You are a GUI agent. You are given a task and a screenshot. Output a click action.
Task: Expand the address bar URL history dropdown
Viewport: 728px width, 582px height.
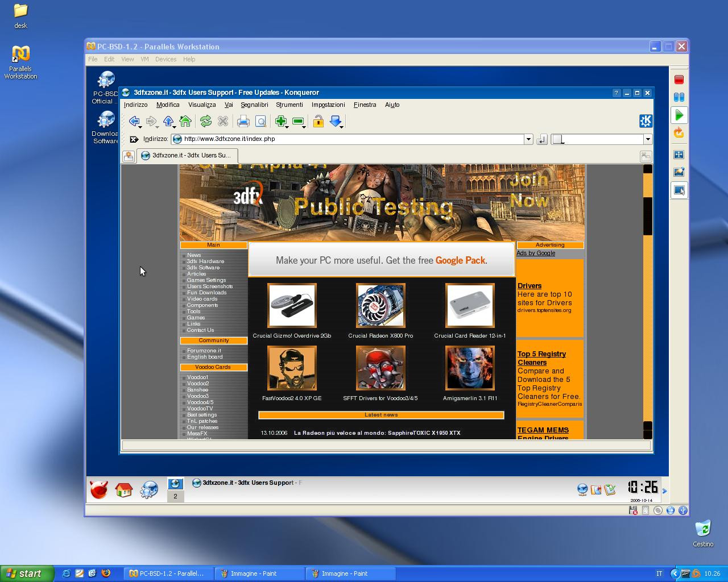[528, 139]
